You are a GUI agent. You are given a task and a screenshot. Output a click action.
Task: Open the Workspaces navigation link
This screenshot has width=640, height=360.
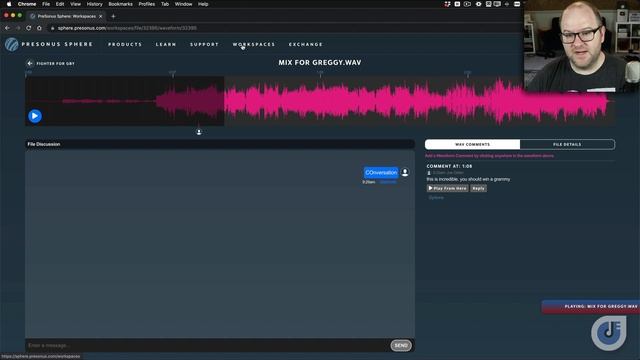(254, 44)
